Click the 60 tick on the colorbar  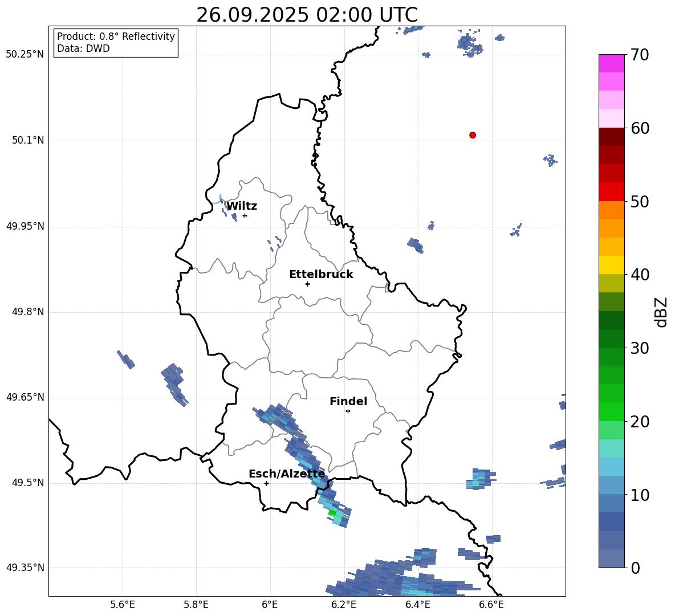coord(640,128)
